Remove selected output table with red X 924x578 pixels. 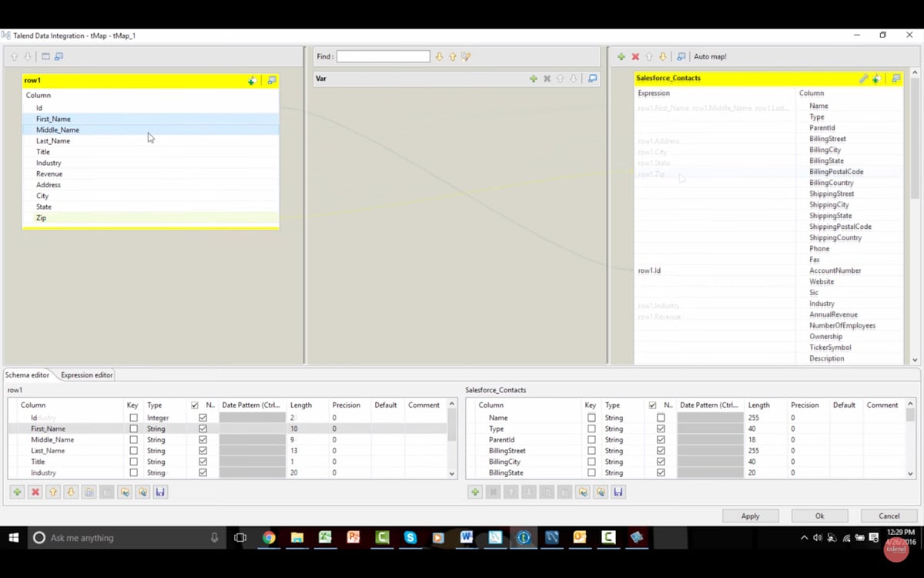click(635, 57)
